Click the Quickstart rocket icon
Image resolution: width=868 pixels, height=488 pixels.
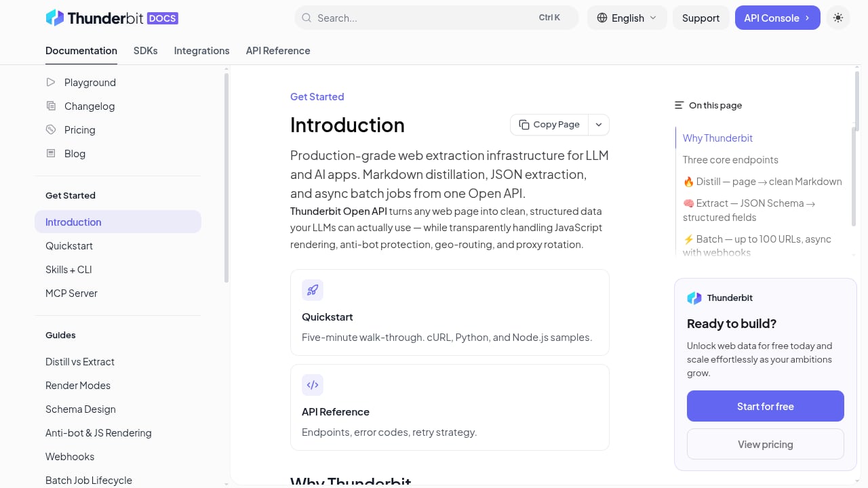[x=313, y=290]
